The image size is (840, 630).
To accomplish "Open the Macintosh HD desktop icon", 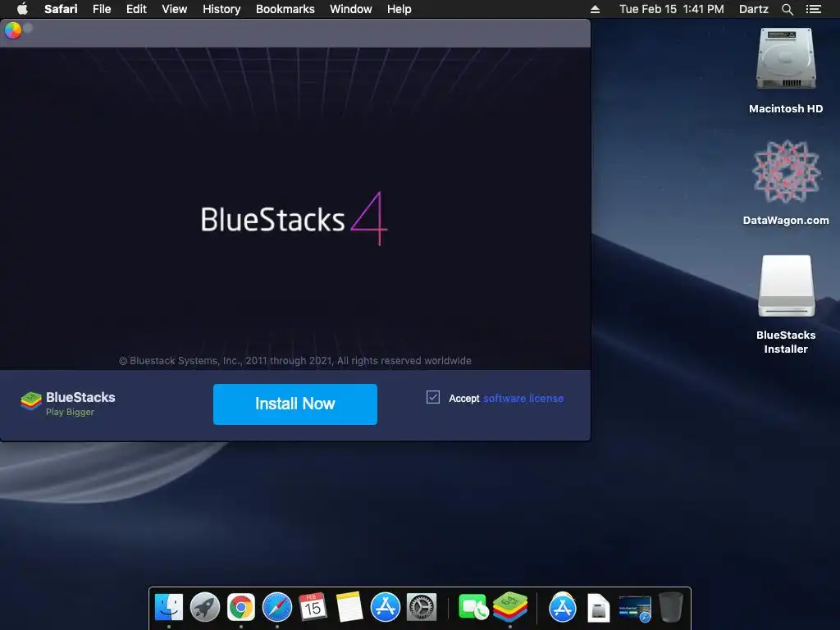I will [x=786, y=71].
